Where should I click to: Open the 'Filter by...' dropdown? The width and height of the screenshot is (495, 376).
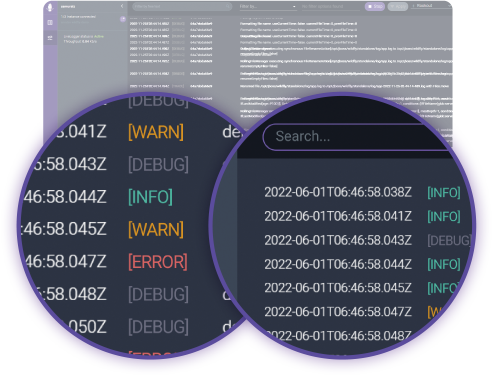point(268,6)
